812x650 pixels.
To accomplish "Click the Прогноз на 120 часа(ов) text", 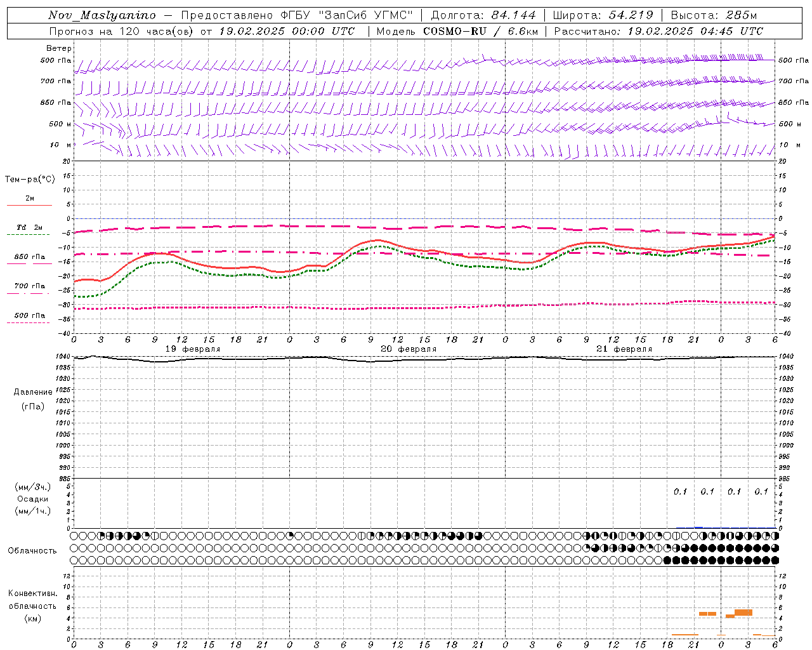I will coord(122,31).
